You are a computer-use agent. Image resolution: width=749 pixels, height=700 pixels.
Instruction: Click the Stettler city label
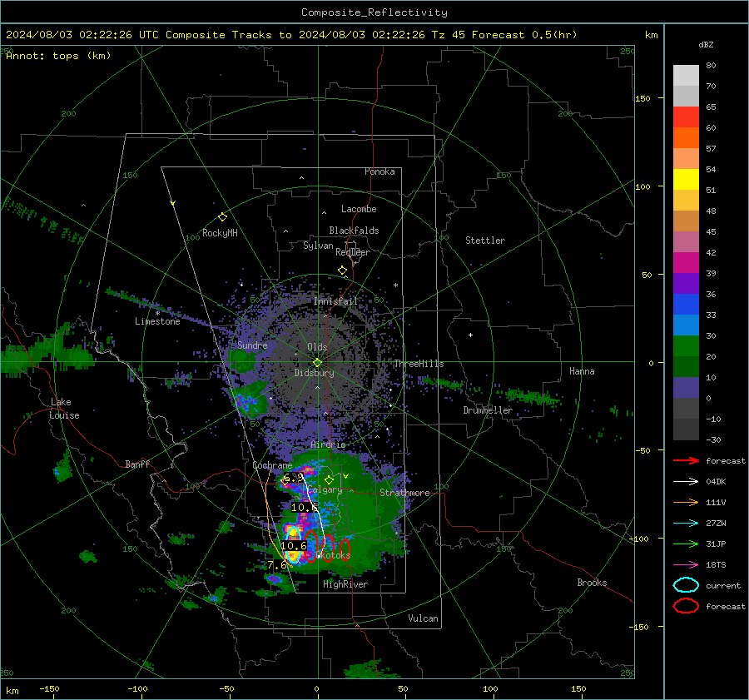click(485, 241)
